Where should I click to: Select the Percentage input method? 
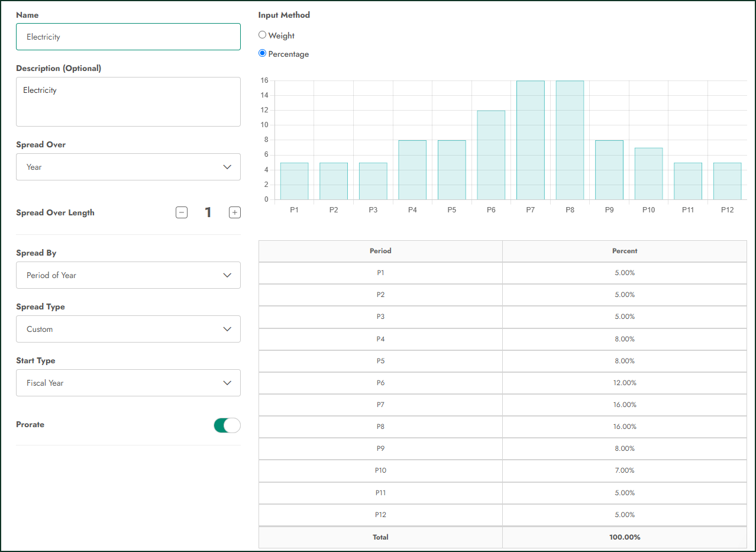tap(263, 53)
